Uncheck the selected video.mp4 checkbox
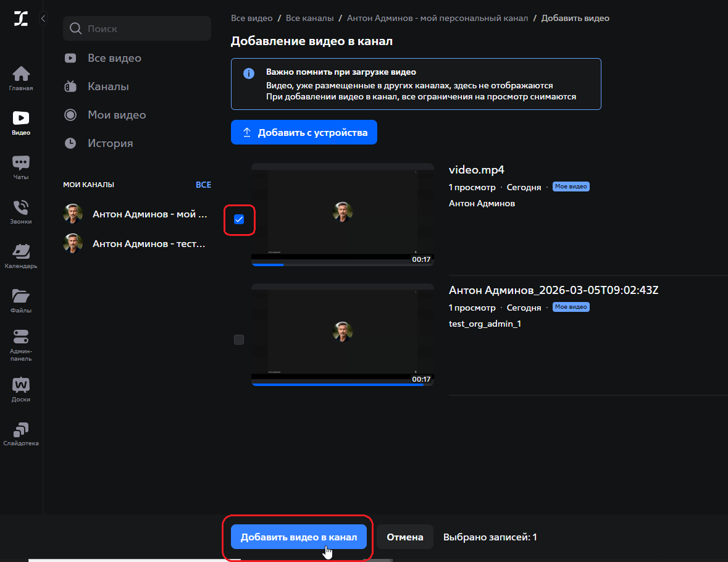The height and width of the screenshot is (562, 728). [x=239, y=219]
